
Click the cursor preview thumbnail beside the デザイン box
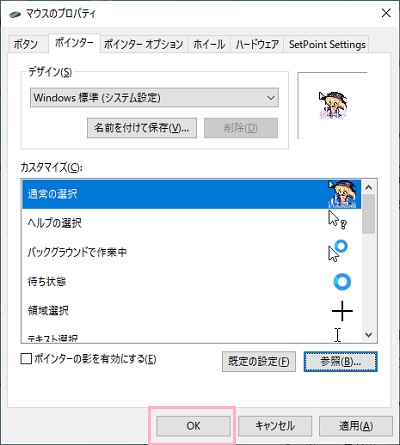332,105
